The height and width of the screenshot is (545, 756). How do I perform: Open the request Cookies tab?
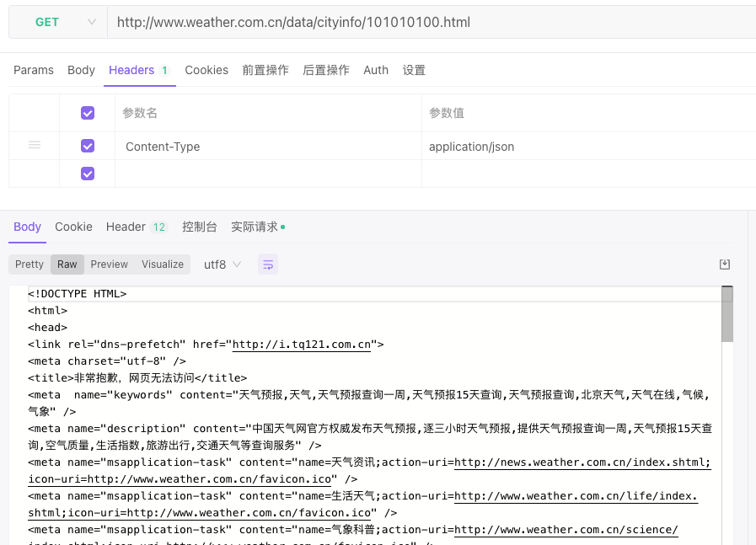click(x=206, y=71)
